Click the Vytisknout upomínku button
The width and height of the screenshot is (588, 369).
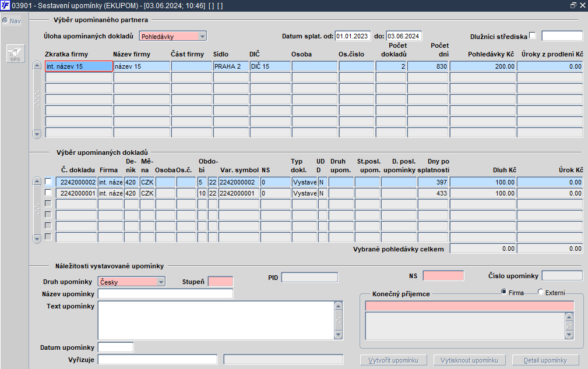tap(470, 360)
